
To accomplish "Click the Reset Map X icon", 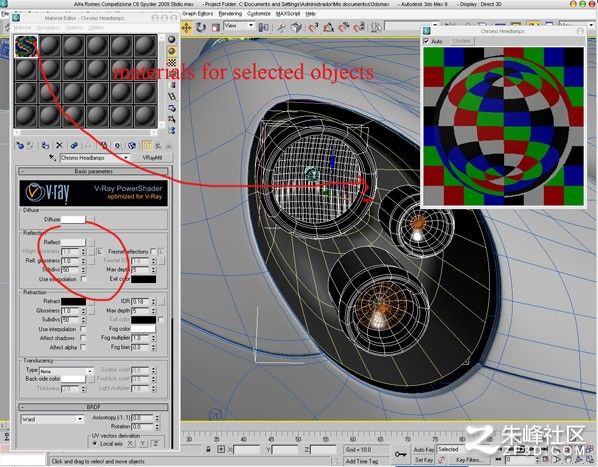I will (x=59, y=145).
